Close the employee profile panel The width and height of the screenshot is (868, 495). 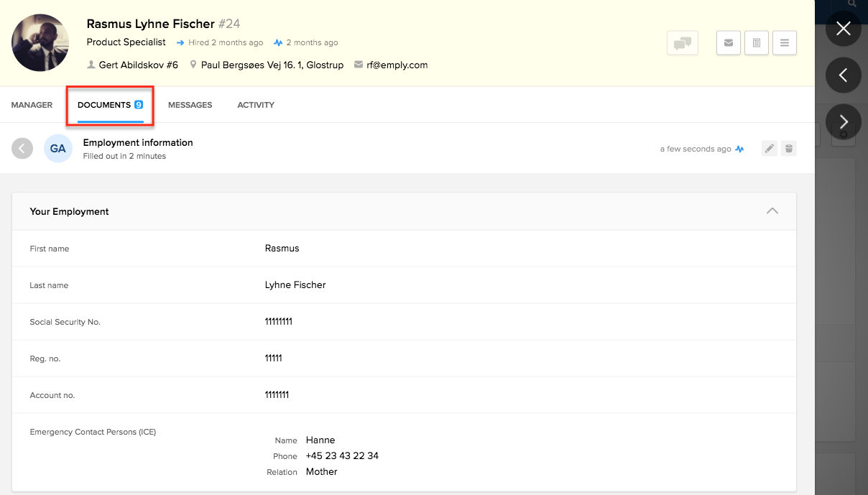(844, 29)
